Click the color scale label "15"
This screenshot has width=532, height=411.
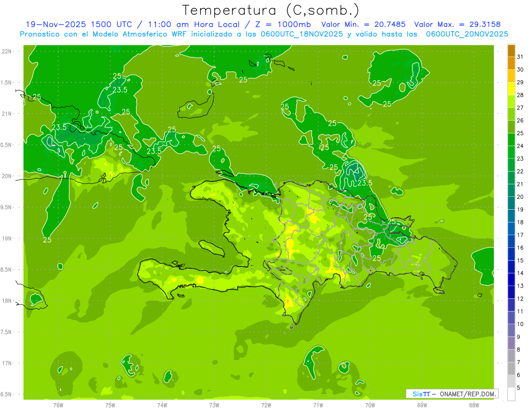(520, 261)
